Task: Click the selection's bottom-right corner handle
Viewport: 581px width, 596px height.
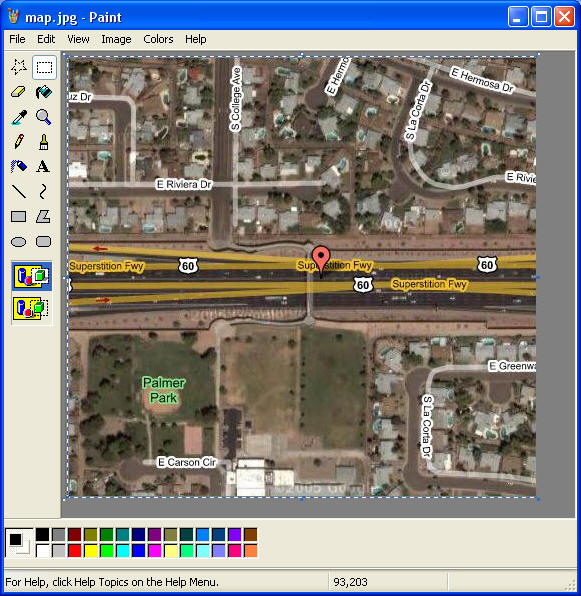Action: pyautogui.click(x=538, y=499)
